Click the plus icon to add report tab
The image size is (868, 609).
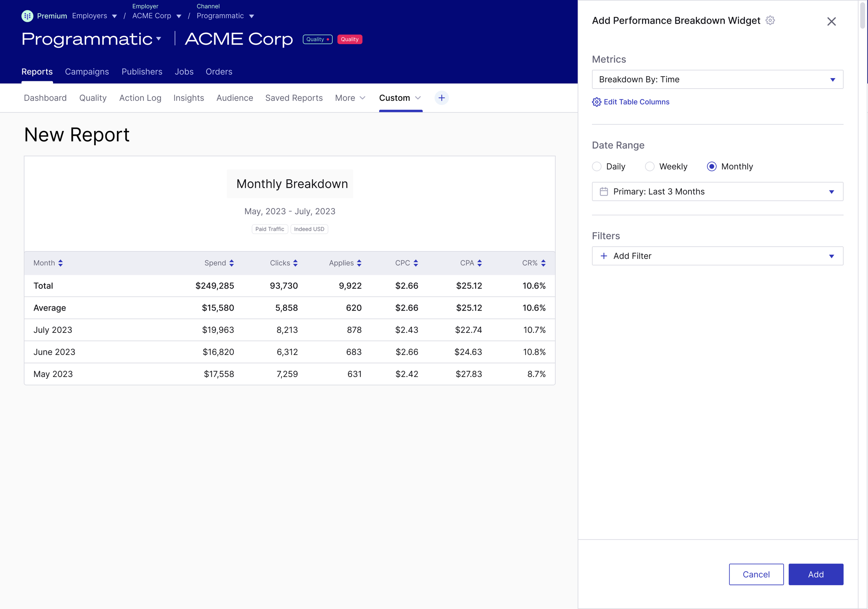click(441, 98)
